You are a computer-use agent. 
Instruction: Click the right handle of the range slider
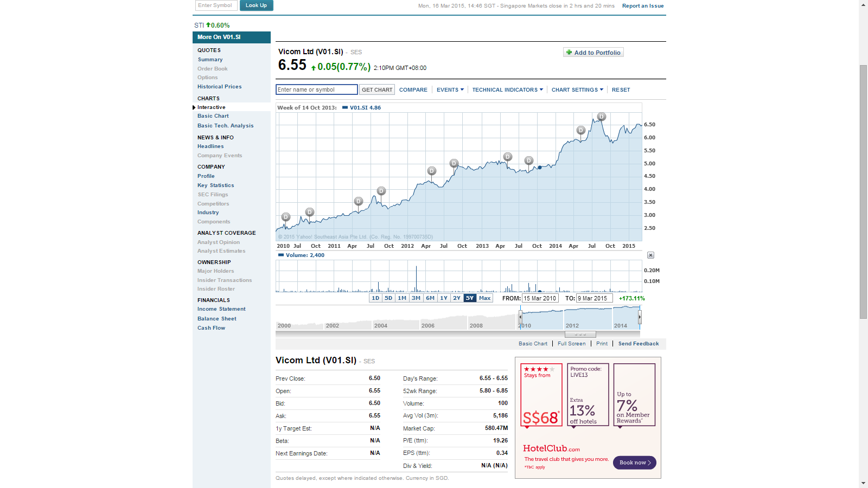pos(640,317)
